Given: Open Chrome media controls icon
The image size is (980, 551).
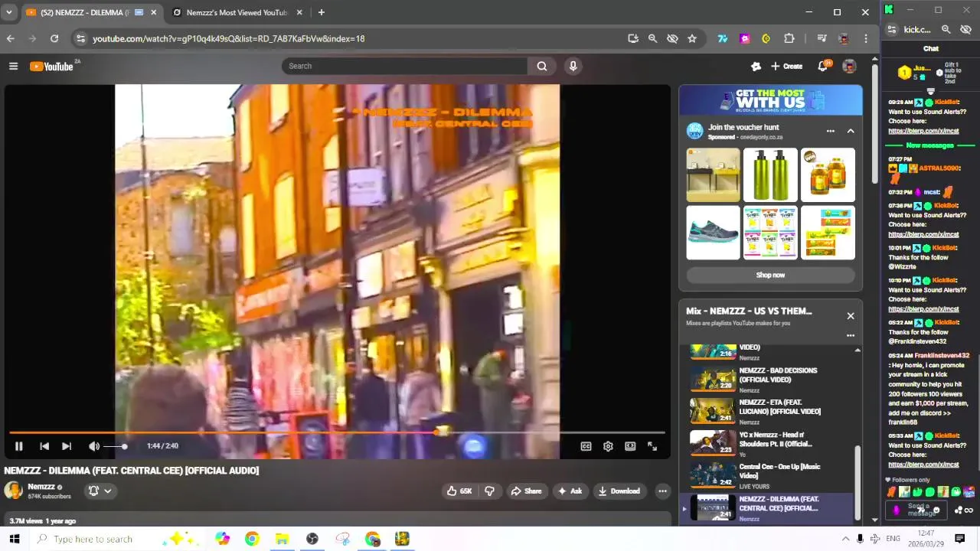Looking at the screenshot, I should pyautogui.click(x=822, y=38).
